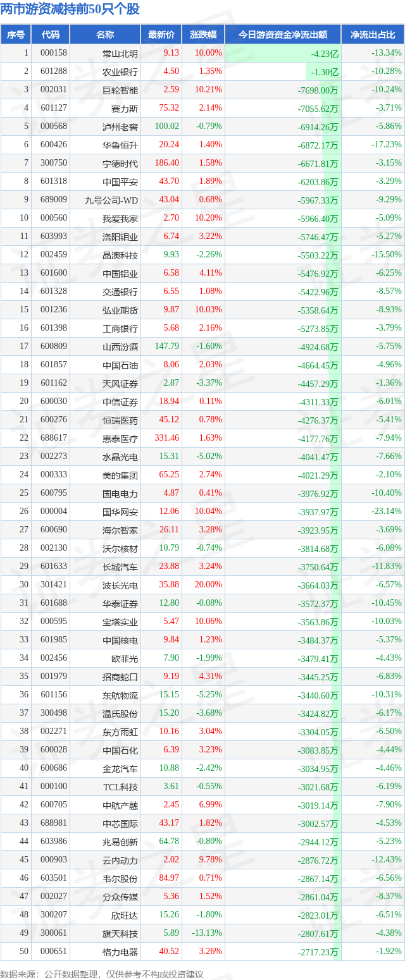The width and height of the screenshot is (405, 980).
Task: Click the 最新价 column header
Action: click(161, 35)
